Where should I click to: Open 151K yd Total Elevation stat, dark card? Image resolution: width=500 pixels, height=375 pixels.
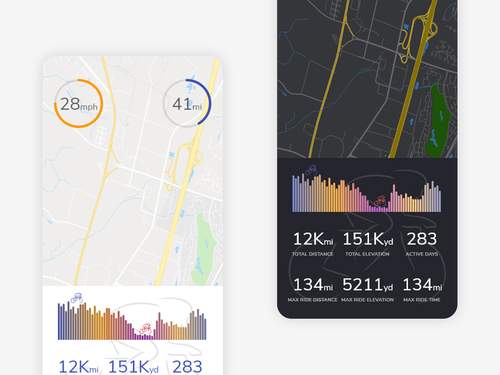point(368,244)
